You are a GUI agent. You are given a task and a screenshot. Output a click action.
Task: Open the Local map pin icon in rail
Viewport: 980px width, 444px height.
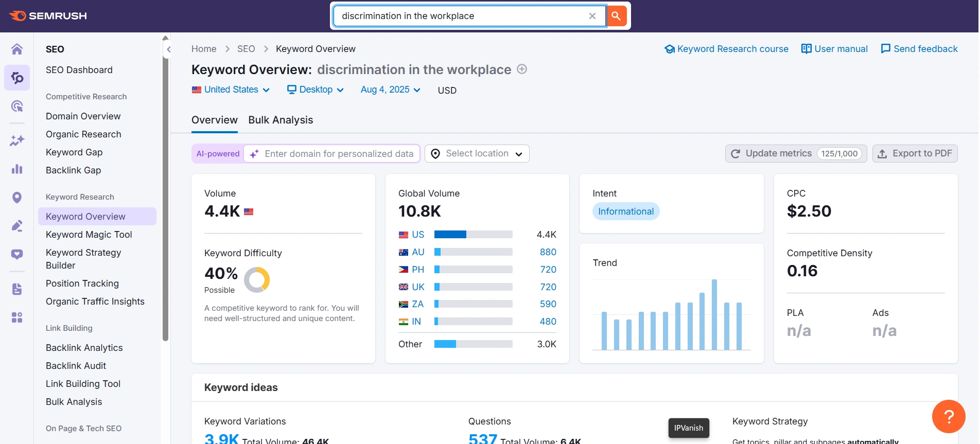point(17,198)
